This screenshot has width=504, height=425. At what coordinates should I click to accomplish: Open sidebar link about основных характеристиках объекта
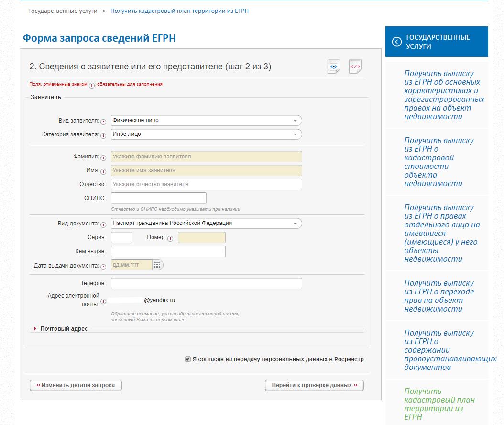click(444, 95)
